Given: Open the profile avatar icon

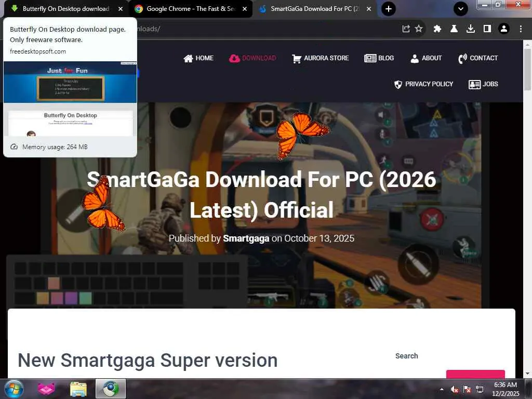Looking at the screenshot, I should pos(504,29).
